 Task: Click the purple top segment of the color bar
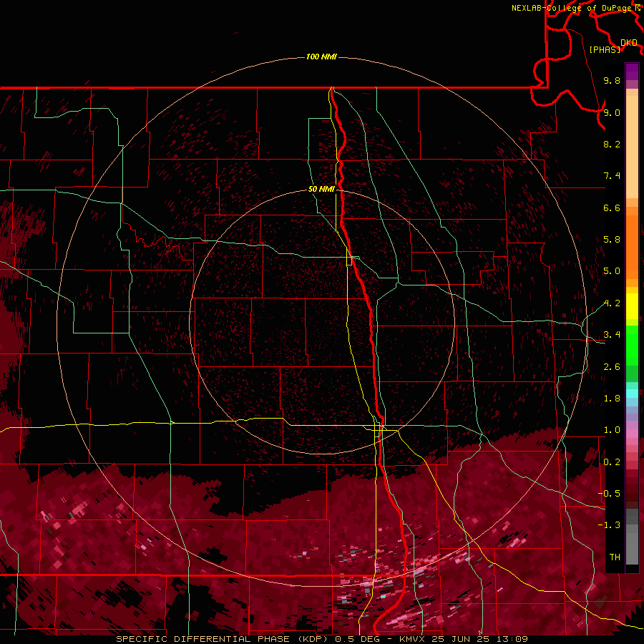point(632,72)
